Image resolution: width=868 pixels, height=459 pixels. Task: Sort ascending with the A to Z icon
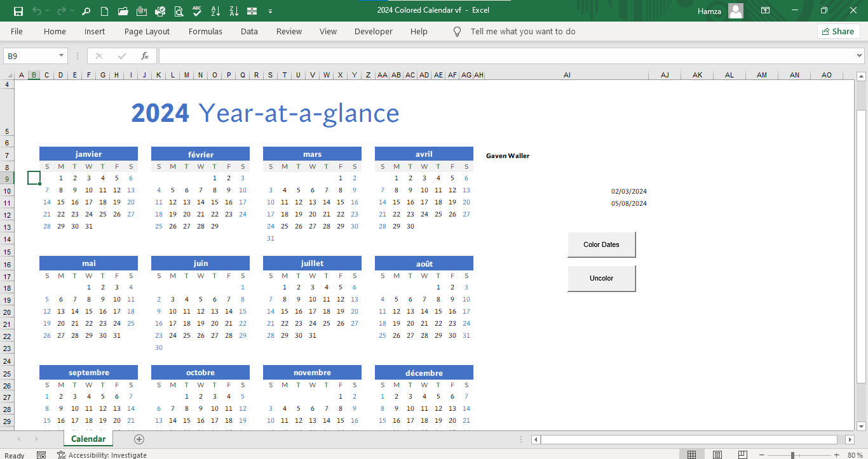click(215, 11)
